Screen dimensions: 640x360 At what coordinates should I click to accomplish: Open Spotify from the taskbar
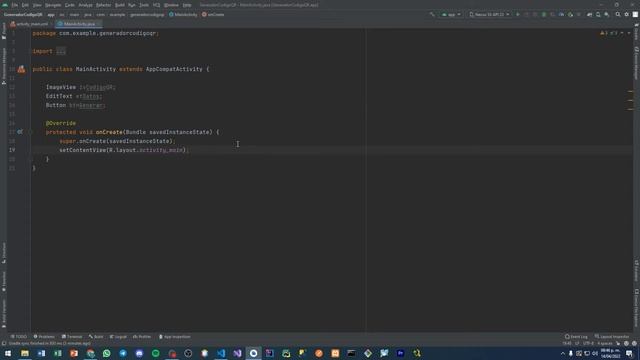click(156, 353)
